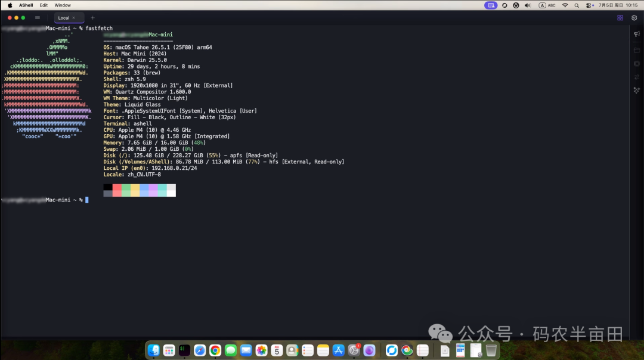Screen dimensions: 644x360
Task: Open the AShell terminal icon in Dock
Action: 184,350
